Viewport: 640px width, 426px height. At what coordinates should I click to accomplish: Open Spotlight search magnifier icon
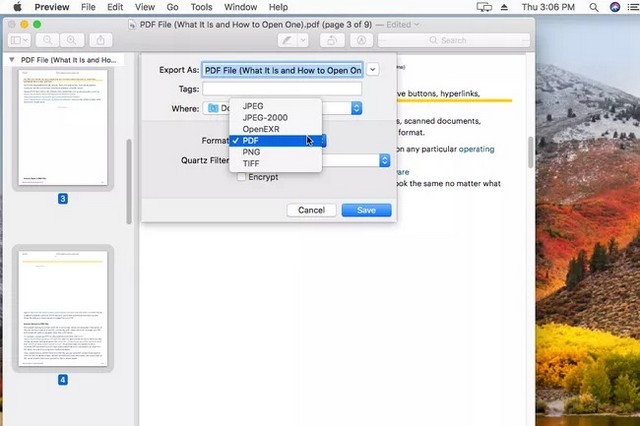point(594,7)
